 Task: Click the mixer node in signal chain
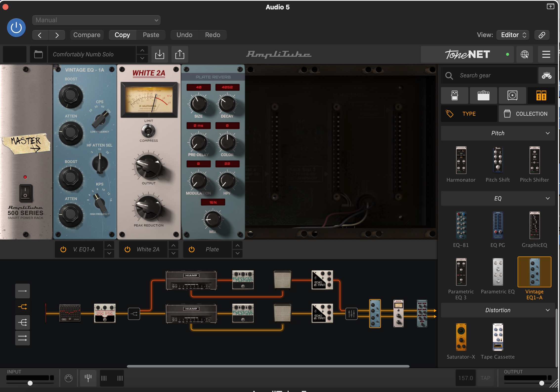[x=351, y=314]
